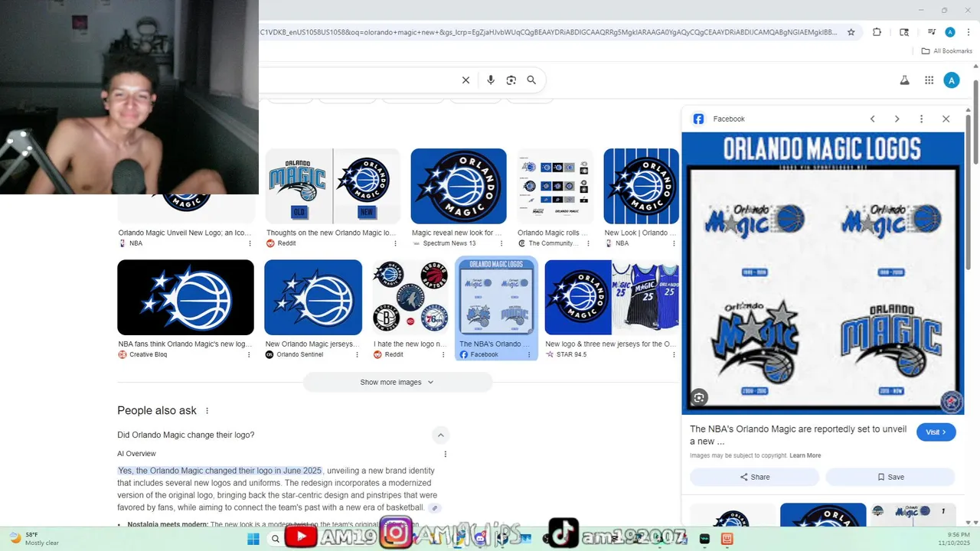Open the Chrome extensions puzzle icon

877,32
